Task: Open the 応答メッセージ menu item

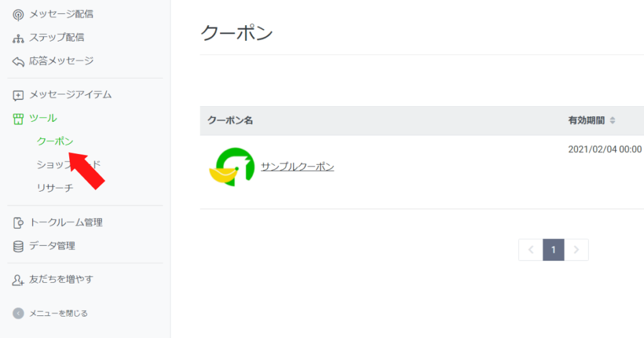Action: pyautogui.click(x=61, y=61)
